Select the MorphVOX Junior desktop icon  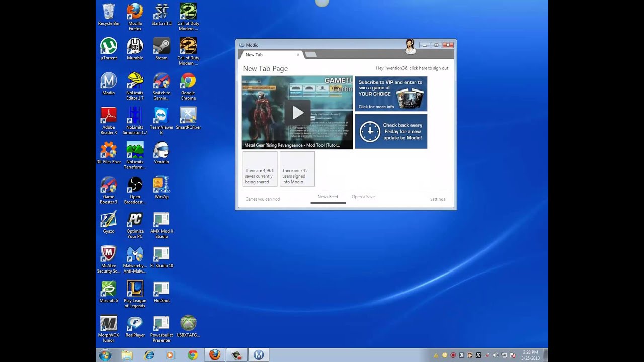pyautogui.click(x=109, y=329)
